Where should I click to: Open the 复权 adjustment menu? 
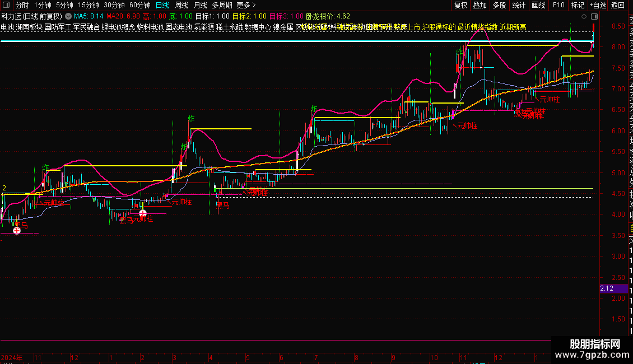point(460,5)
